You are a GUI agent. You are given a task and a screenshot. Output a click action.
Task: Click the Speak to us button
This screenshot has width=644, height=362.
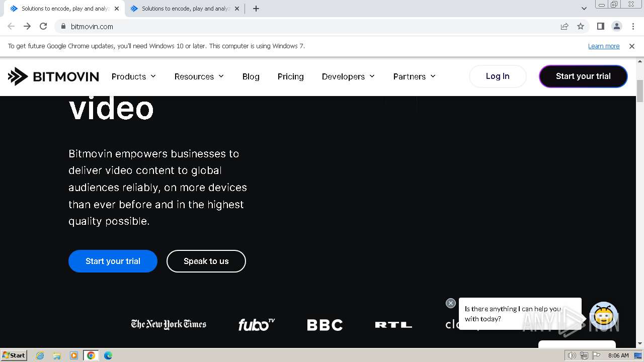206,261
